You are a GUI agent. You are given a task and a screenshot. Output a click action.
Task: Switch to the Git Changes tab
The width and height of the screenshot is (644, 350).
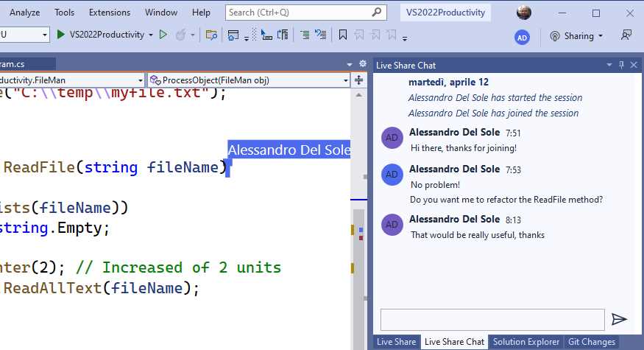[592, 342]
